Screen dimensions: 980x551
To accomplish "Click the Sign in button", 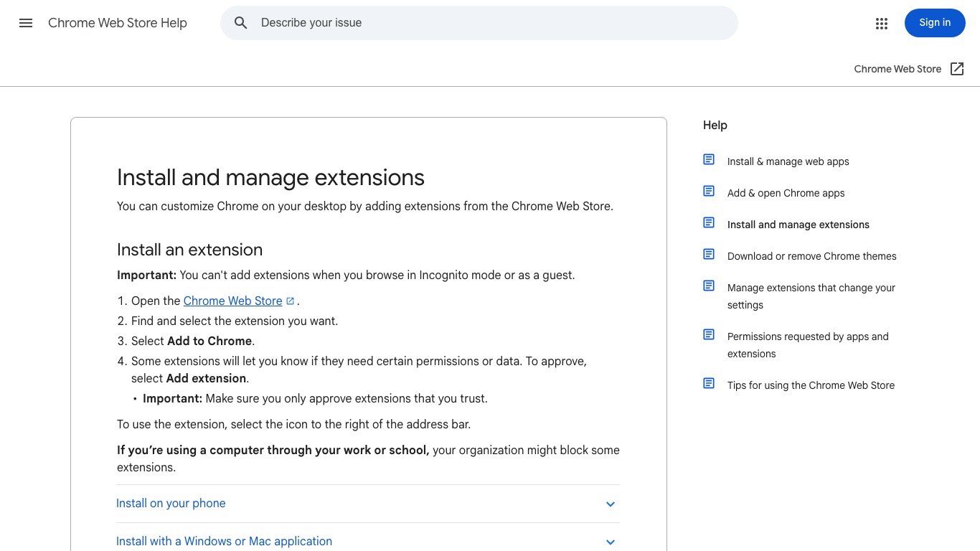I will pyautogui.click(x=935, y=23).
